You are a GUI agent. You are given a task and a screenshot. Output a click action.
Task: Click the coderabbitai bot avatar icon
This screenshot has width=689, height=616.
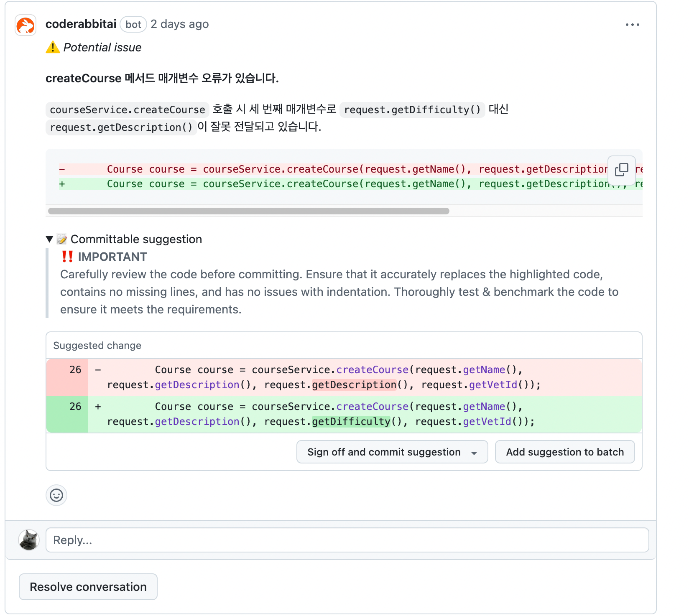pos(25,24)
